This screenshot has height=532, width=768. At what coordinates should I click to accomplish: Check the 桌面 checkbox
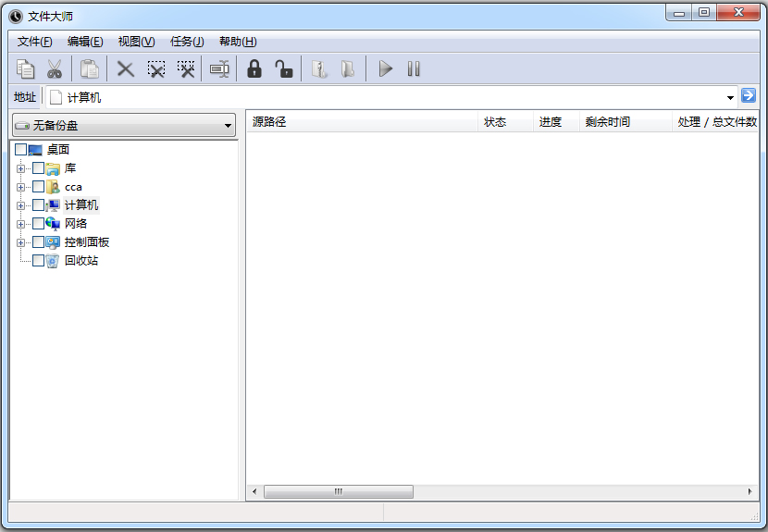coord(20,149)
